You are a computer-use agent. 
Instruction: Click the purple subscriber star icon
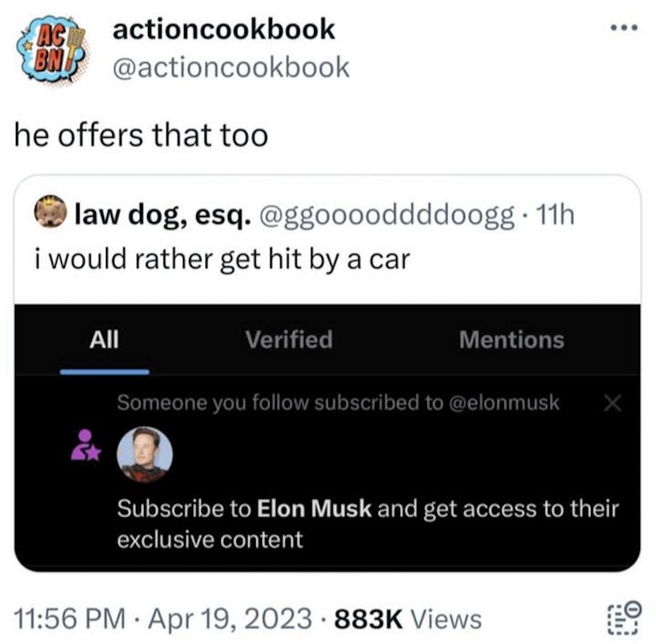[86, 445]
